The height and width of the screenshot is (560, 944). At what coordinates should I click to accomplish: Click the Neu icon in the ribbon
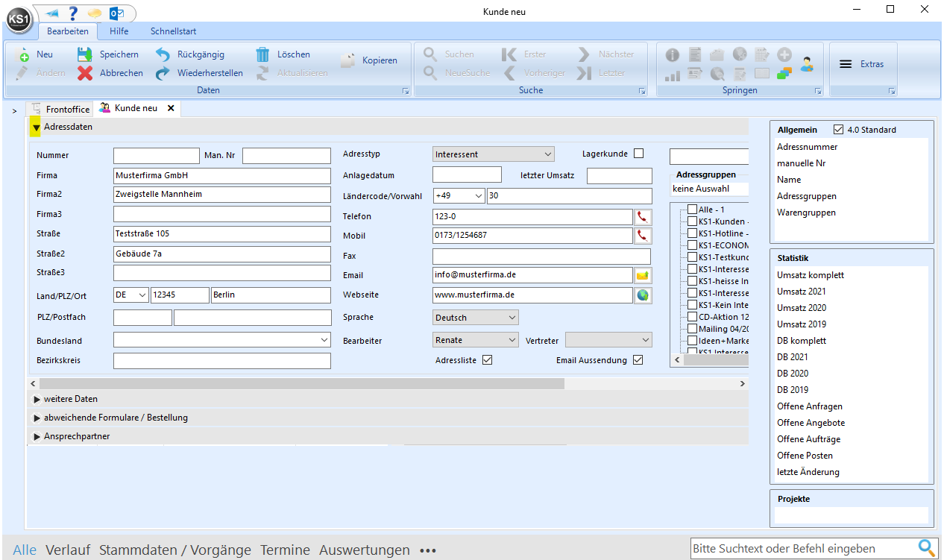23,54
